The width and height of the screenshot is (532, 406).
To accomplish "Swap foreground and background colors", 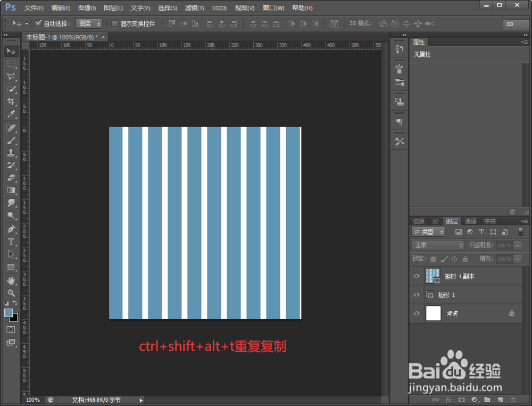I will coord(15,302).
